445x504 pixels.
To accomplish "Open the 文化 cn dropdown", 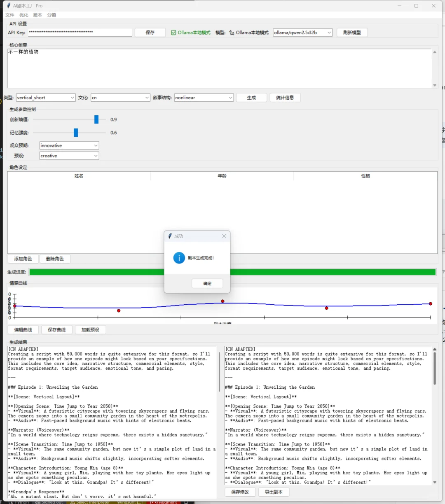I will point(120,98).
